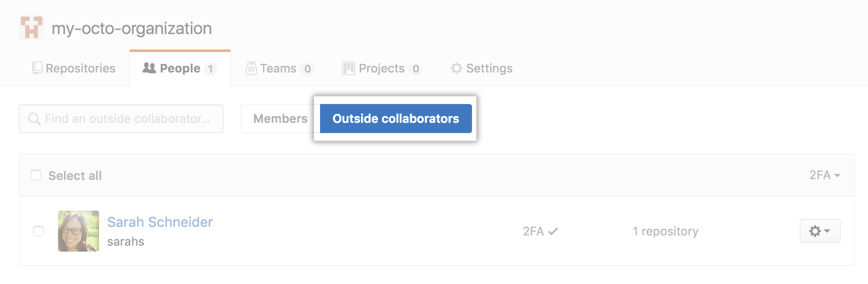This screenshot has height=284, width=868.
Task: Open the gear dropdown for sarahs
Action: point(820,231)
